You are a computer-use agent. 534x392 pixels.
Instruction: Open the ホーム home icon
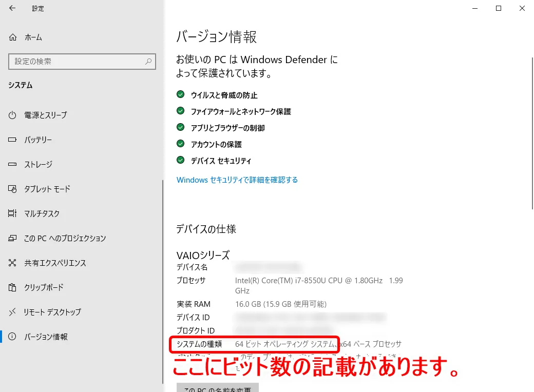click(13, 37)
